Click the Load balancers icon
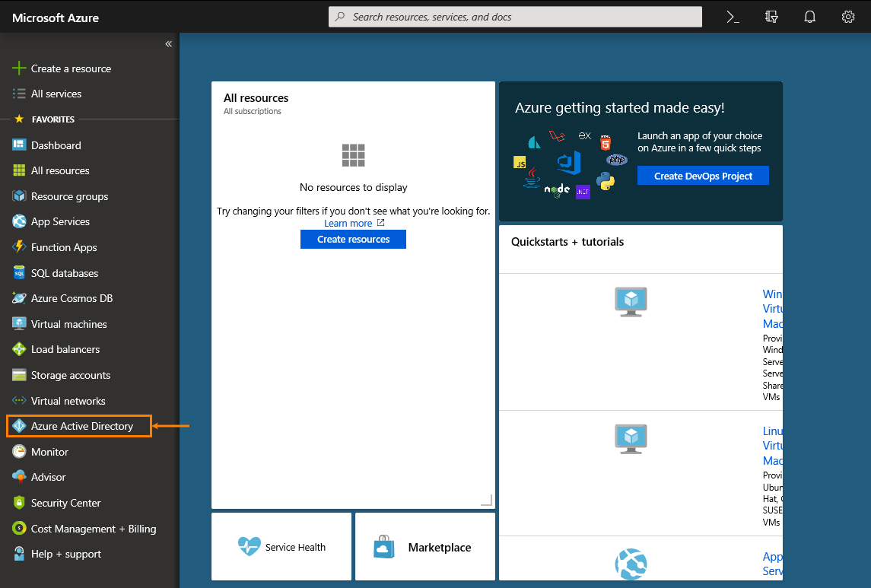This screenshot has width=871, height=588. 19,349
